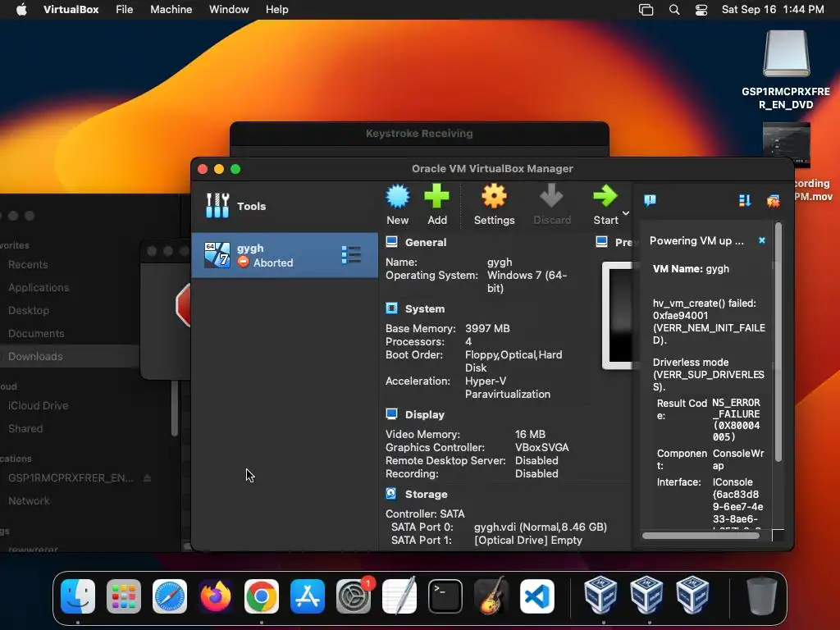Screen dimensions: 840x630
Task: Select Desktop in Finder sidebar
Action: (x=29, y=311)
